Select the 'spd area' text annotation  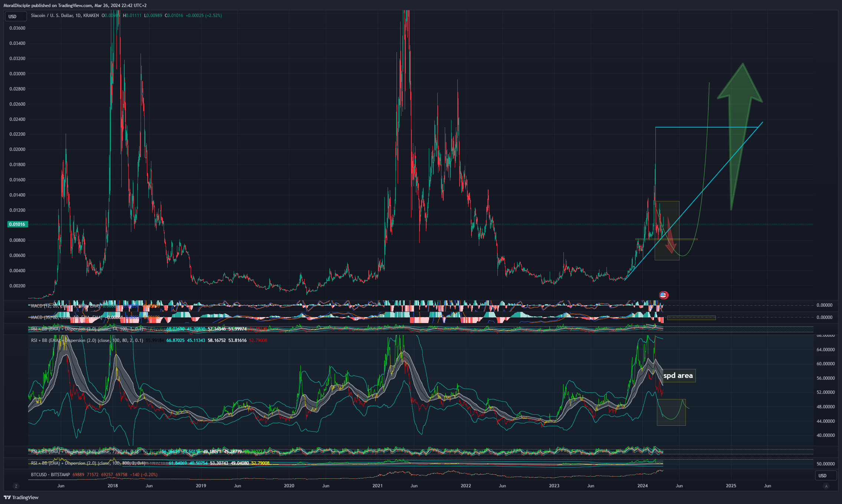pos(678,376)
